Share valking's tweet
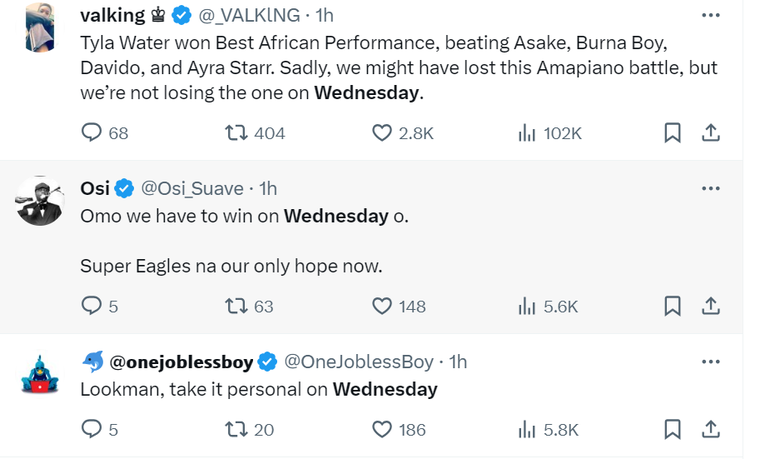This screenshot has height=459, width=770. click(710, 133)
